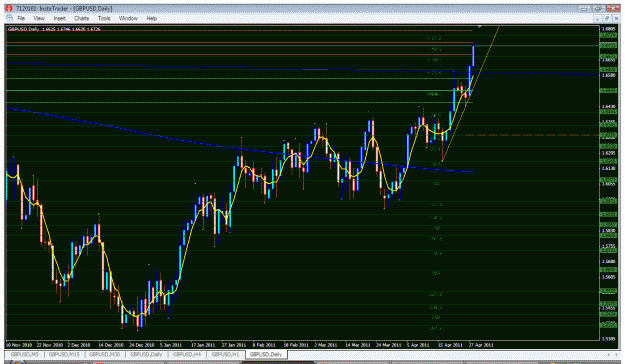Viewport: 625px width, 364px height.
Task: Close the inner chart window
Action: pyautogui.click(x=616, y=18)
